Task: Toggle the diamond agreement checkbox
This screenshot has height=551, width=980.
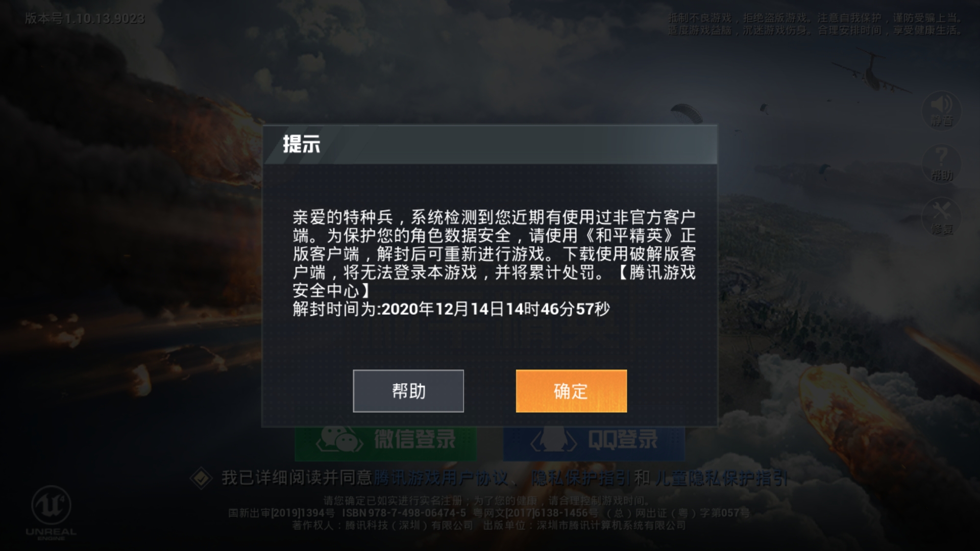Action: click(x=201, y=478)
